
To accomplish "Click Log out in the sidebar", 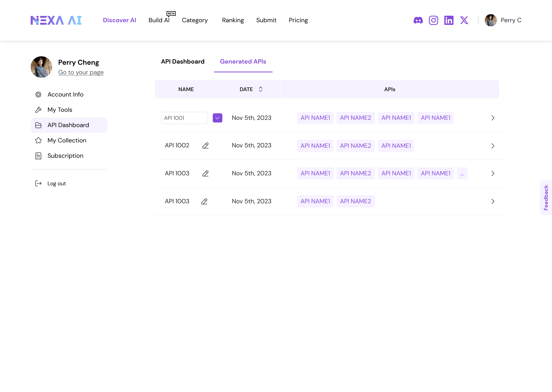I will 56,183.
